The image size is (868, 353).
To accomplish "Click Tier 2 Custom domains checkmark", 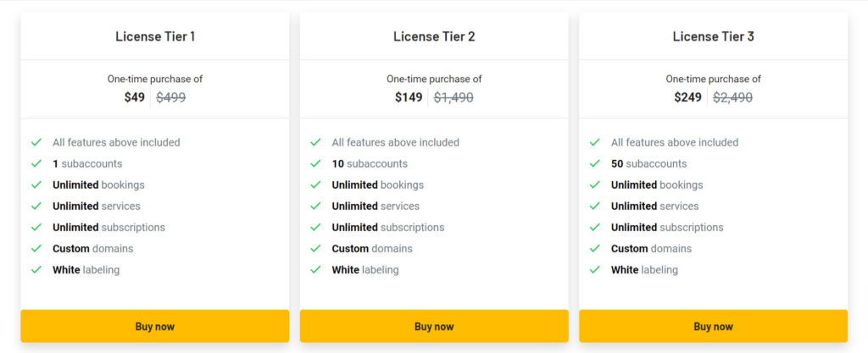I will pos(315,249).
